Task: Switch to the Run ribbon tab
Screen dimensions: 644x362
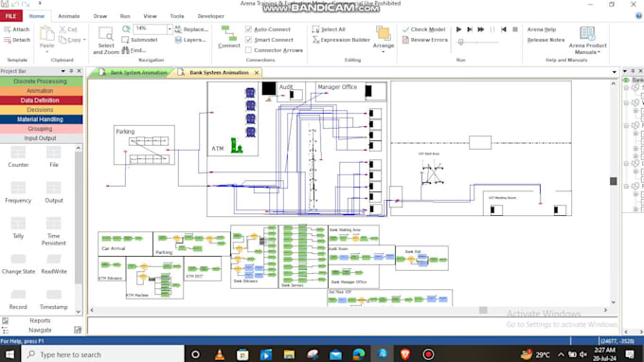Action: [125, 16]
